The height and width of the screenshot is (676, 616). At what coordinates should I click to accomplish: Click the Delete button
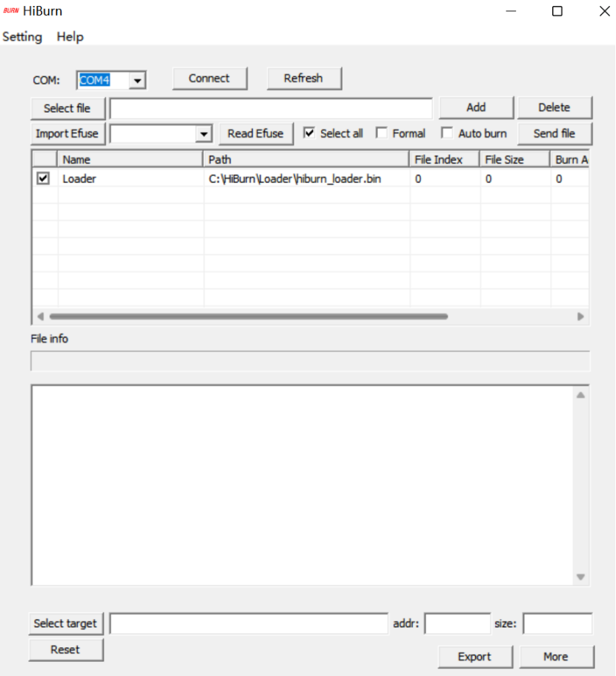click(554, 107)
